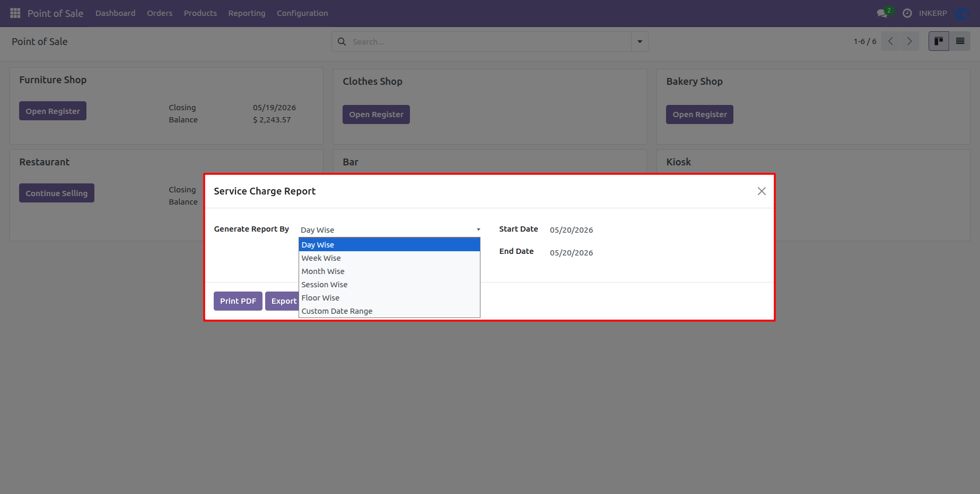Open the activities clock icon
This screenshot has width=980, height=494.
(907, 13)
